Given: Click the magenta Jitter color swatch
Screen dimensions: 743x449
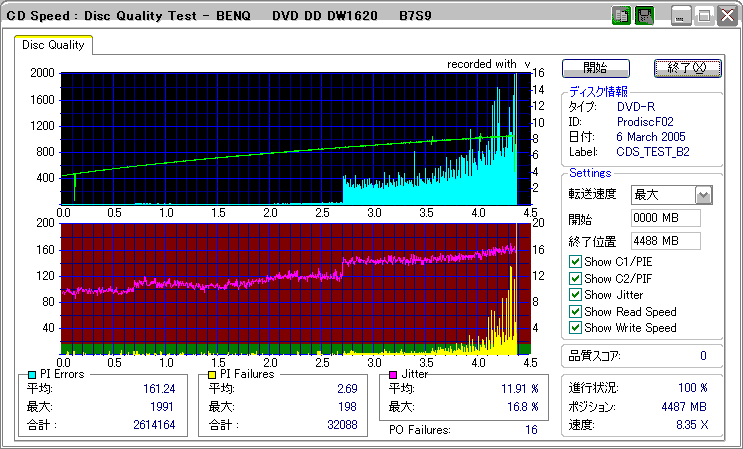Looking at the screenshot, I should [x=393, y=375].
